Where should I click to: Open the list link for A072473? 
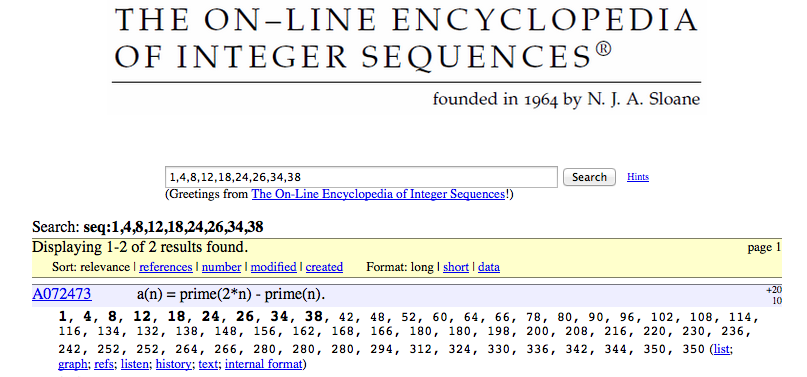(722, 349)
